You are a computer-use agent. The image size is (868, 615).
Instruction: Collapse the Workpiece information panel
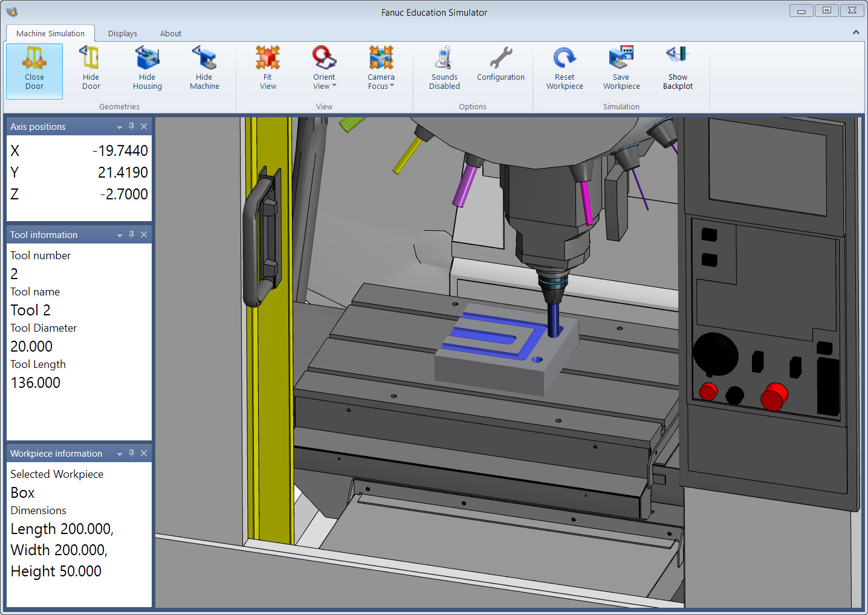(119, 453)
